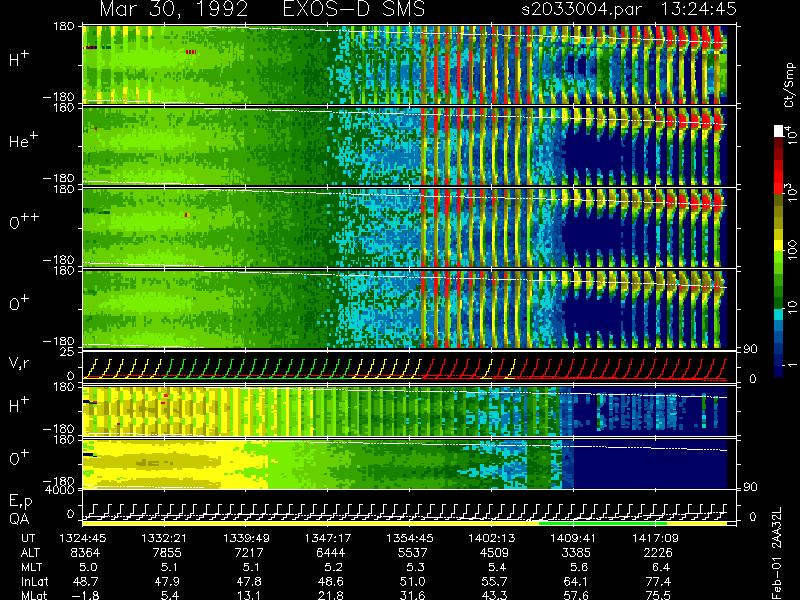Image resolution: width=800 pixels, height=600 pixels.
Task: Click UT tick value '1332:21'
Action: 164,538
